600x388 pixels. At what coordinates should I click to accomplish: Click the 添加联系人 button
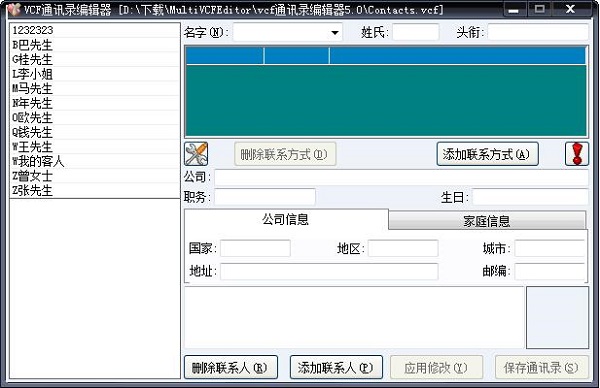336,367
